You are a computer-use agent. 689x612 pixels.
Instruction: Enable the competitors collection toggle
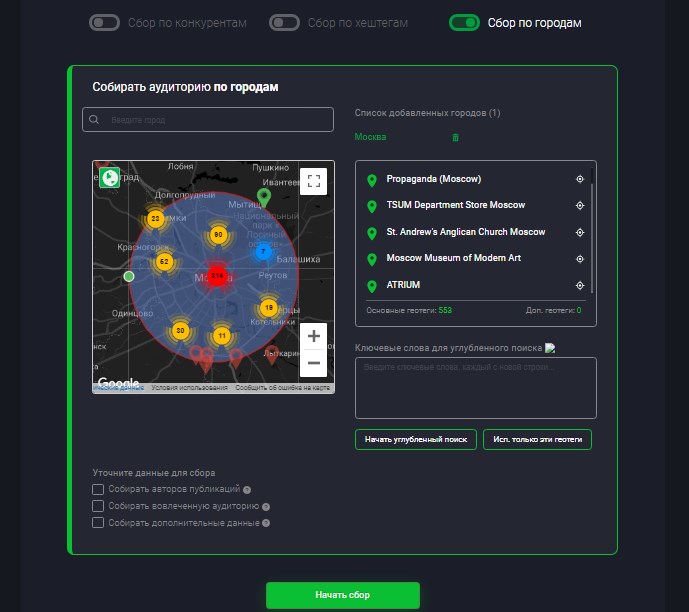click(104, 23)
